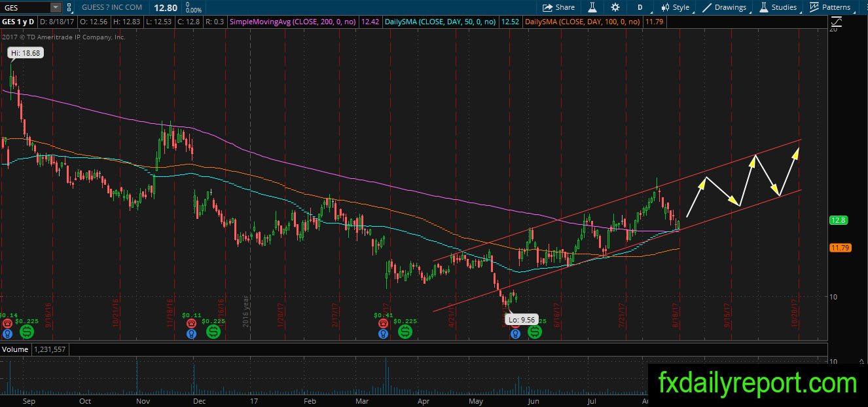The width and height of the screenshot is (868, 407).
Task: Click the D timeframe button
Action: point(640,7)
